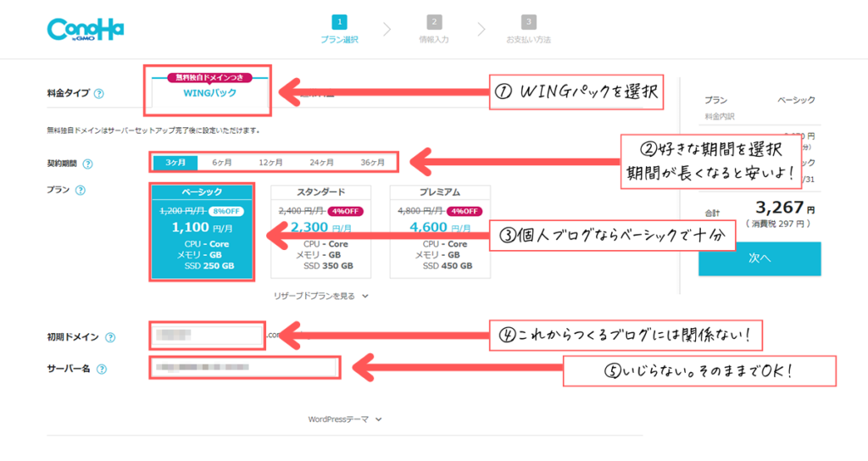Select the スタンダード plan card
The image size is (868, 461).
coord(321,232)
